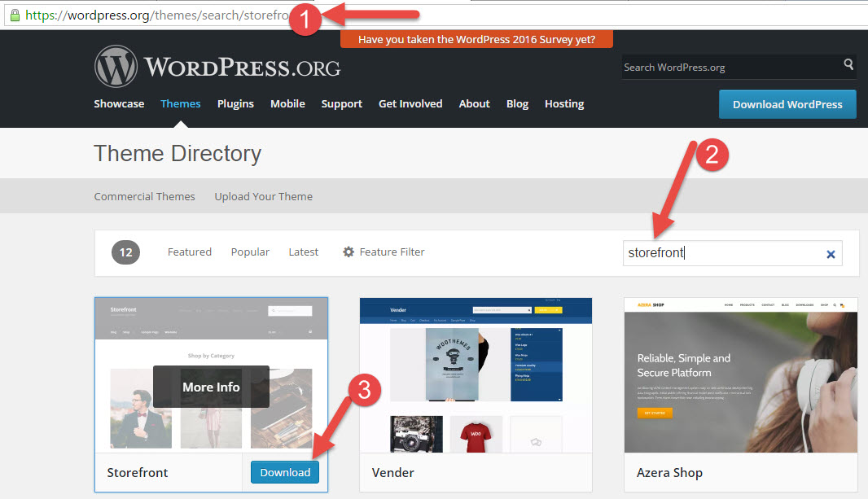Open More Info for Storefront theme
The width and height of the screenshot is (868, 499).
click(x=210, y=387)
